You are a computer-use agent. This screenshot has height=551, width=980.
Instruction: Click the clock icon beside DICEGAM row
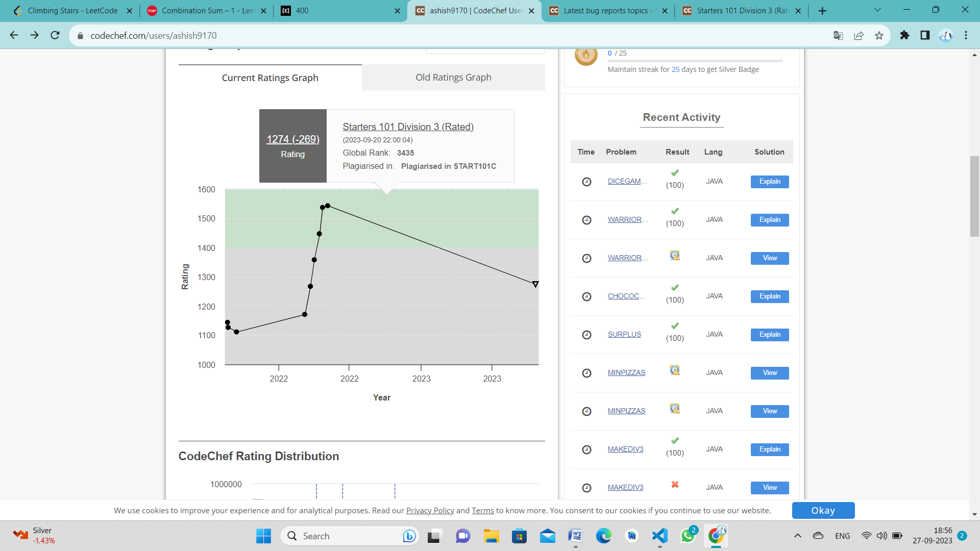click(x=586, y=182)
